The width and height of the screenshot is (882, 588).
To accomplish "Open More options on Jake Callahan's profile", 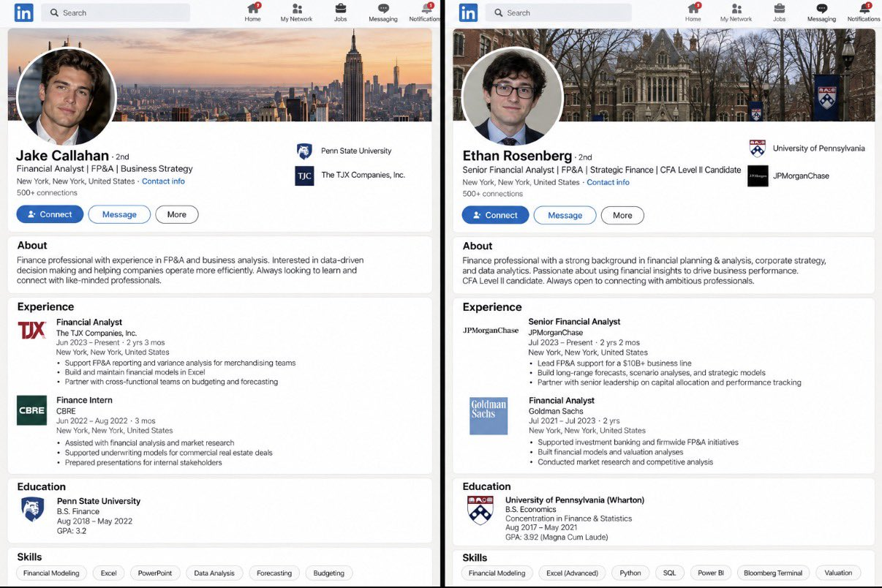I will pos(177,214).
